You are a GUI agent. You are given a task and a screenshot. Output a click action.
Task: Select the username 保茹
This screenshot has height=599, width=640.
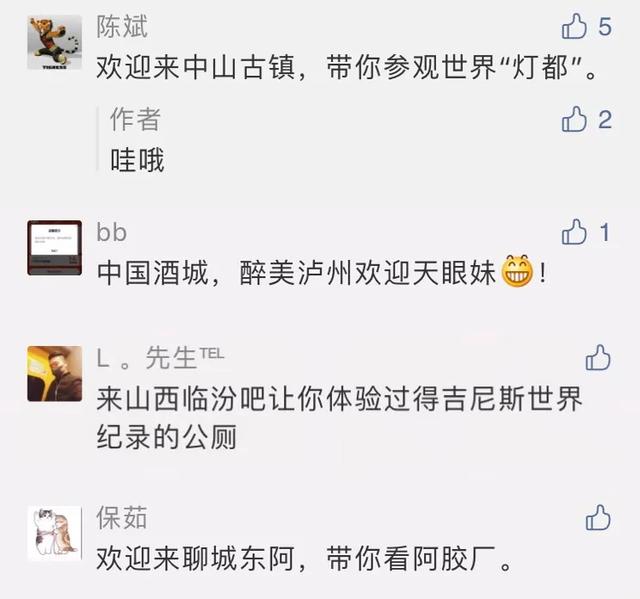click(122, 518)
